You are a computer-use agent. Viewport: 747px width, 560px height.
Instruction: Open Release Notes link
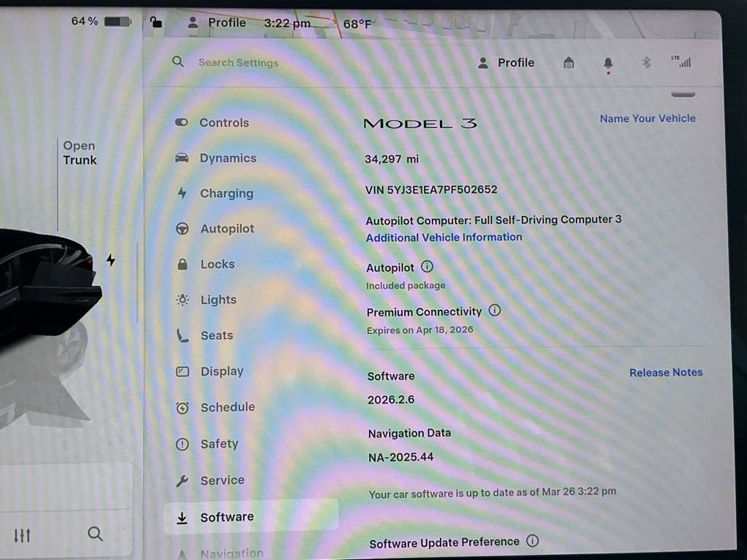(665, 373)
